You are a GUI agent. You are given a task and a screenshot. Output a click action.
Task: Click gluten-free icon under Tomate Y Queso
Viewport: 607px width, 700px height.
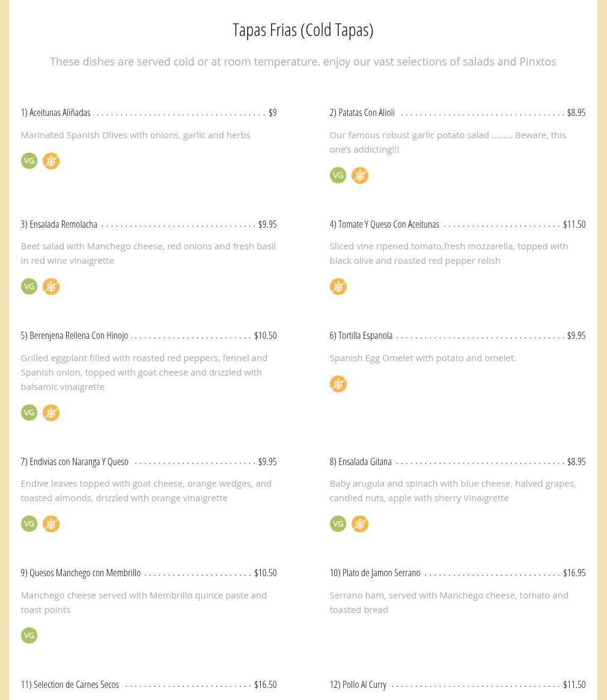(338, 286)
